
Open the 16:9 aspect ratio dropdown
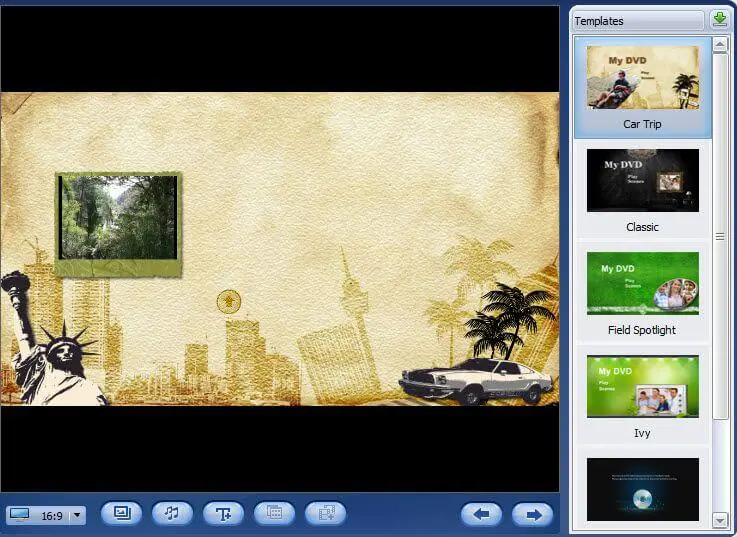point(78,515)
